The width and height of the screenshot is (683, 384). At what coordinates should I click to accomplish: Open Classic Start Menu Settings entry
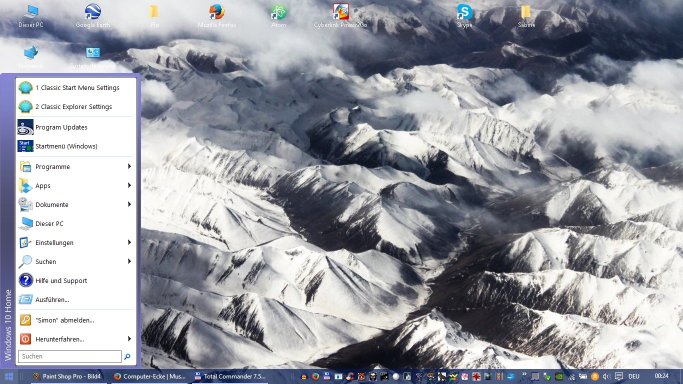click(75, 88)
